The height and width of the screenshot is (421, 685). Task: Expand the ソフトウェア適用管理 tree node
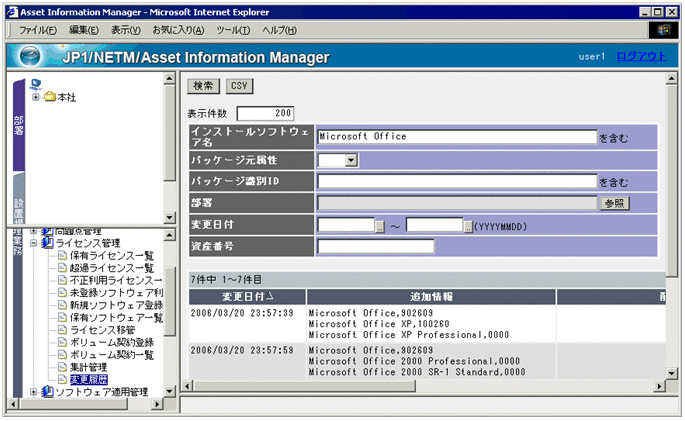pyautogui.click(x=33, y=392)
